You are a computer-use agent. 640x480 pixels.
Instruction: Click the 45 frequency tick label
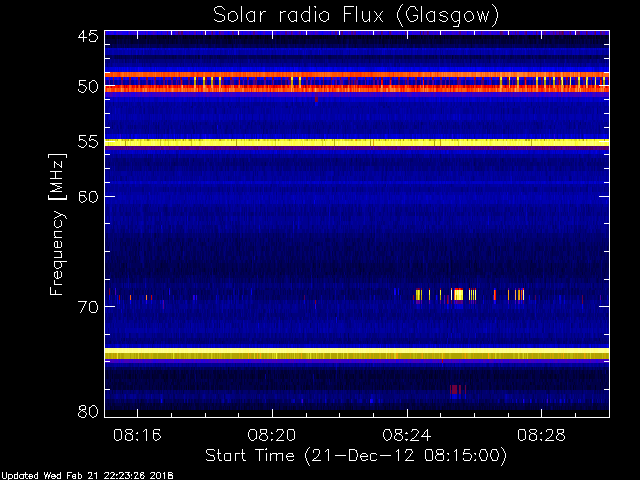88,36
